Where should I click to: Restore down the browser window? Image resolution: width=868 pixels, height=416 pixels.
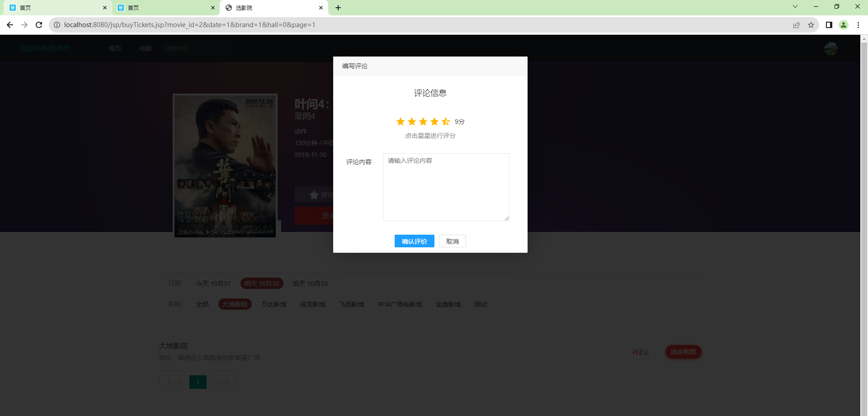point(837,6)
